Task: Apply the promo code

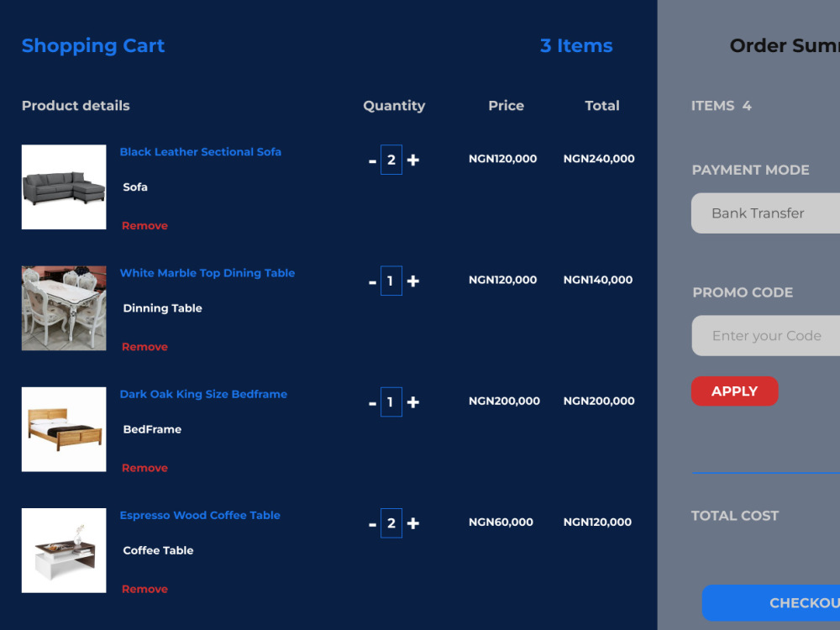Action: (734, 391)
